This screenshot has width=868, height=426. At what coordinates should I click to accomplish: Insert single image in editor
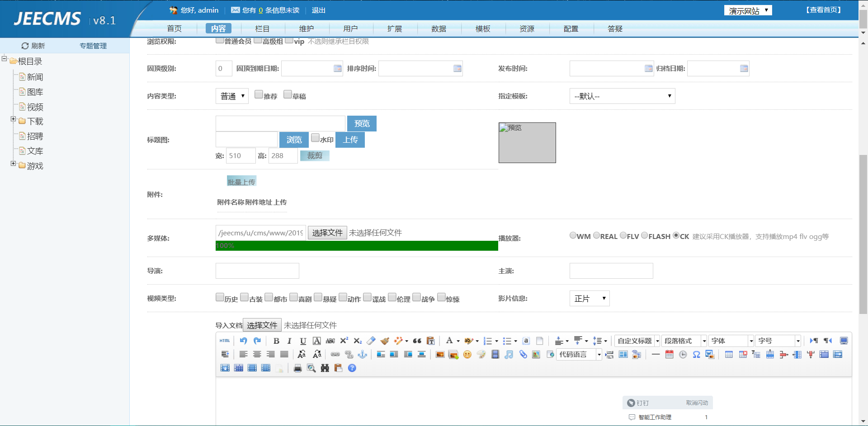click(x=440, y=355)
